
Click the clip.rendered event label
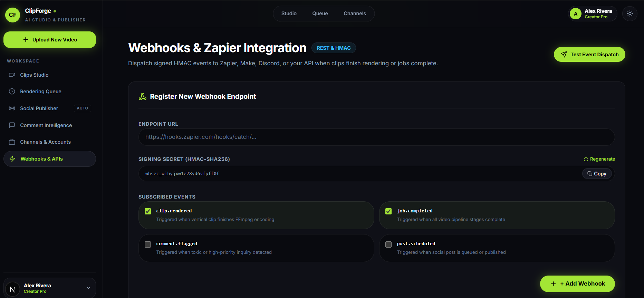coord(174,211)
